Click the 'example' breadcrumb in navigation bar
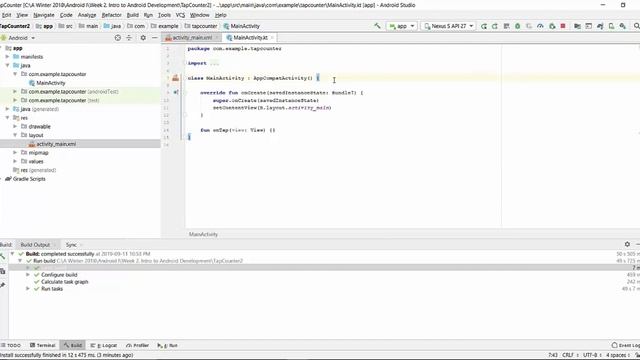This screenshot has height=360, width=640. 164,26
